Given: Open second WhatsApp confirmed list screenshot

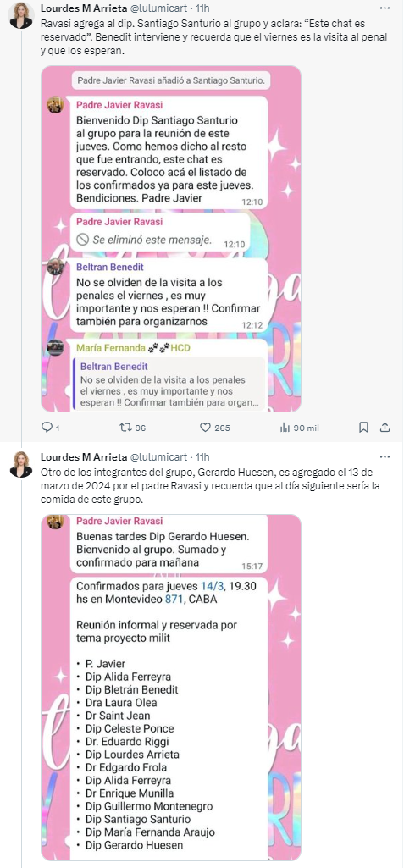Looking at the screenshot, I should [171, 687].
